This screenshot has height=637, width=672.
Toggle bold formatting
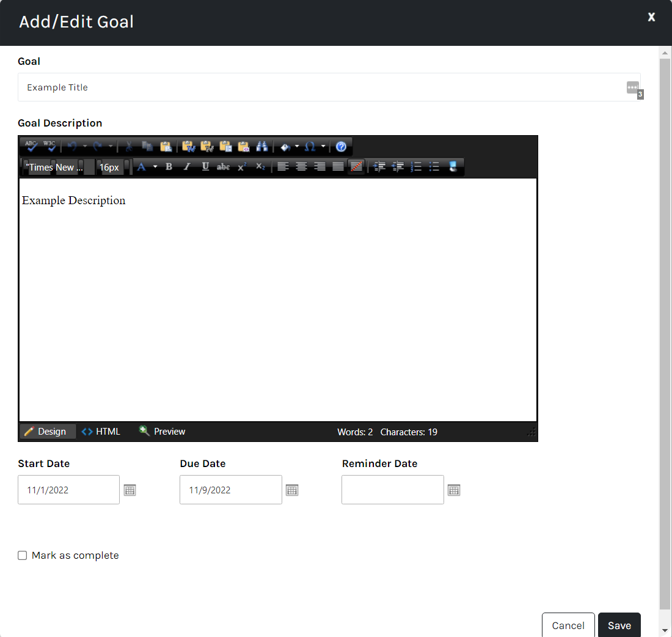pyautogui.click(x=169, y=166)
